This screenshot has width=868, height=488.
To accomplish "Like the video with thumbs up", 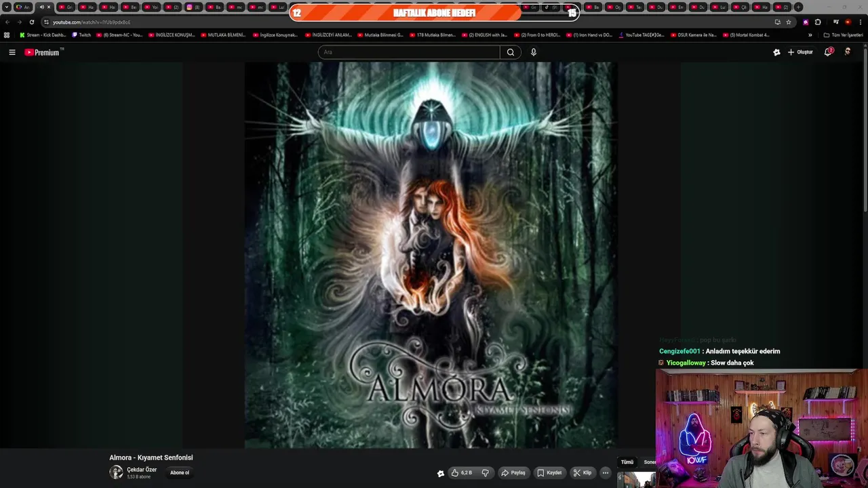I will 462,472.
